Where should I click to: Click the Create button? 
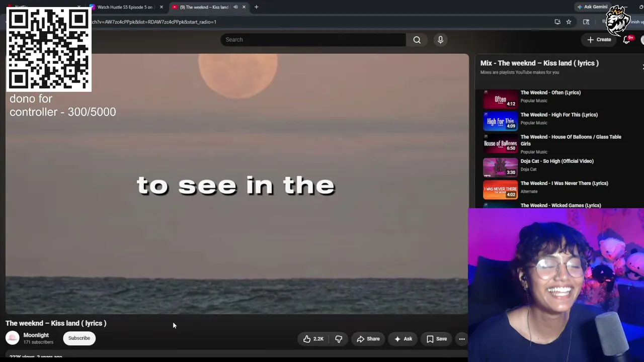pos(599,40)
